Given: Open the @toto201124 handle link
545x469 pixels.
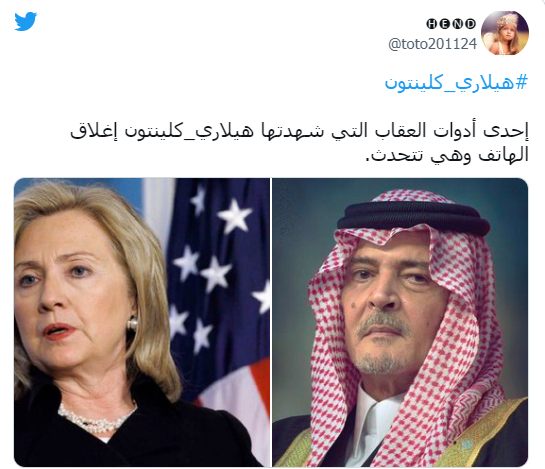Looking at the screenshot, I should coord(432,44).
